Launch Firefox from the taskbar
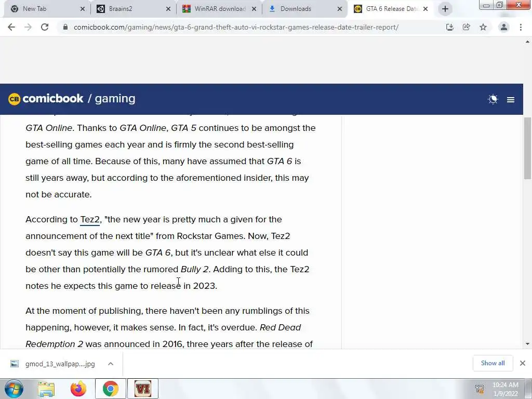 pos(78,389)
